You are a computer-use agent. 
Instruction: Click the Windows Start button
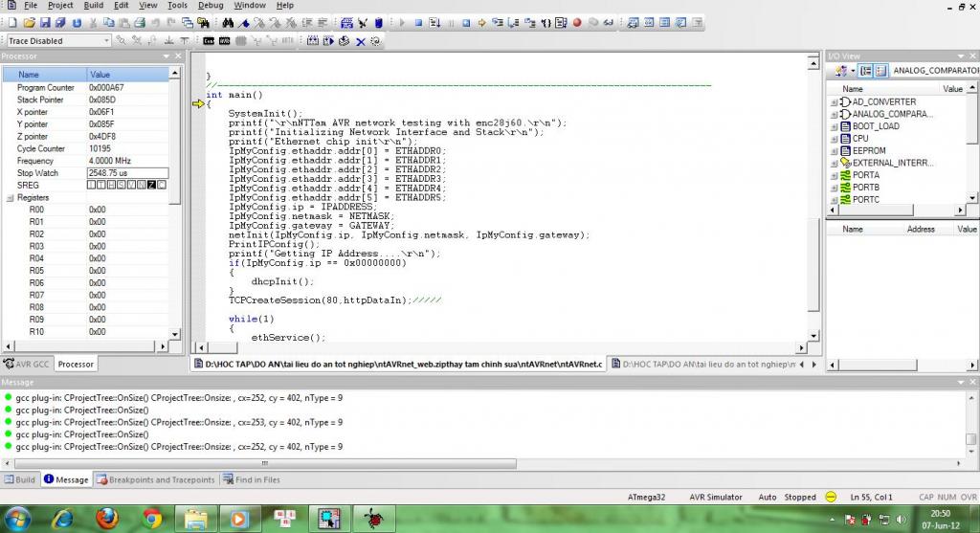pyautogui.click(x=17, y=519)
